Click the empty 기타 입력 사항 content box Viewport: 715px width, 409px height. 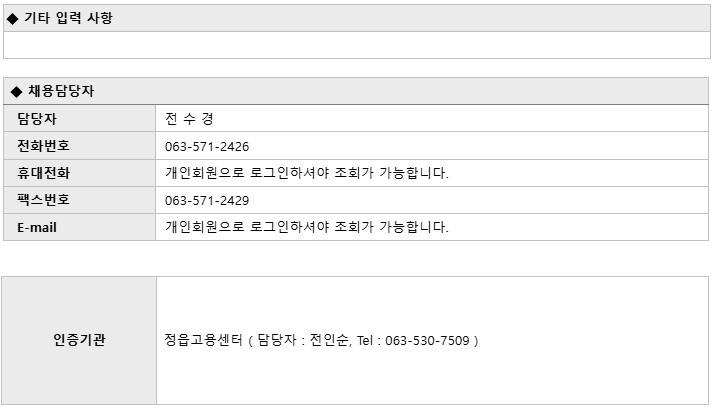[357, 45]
